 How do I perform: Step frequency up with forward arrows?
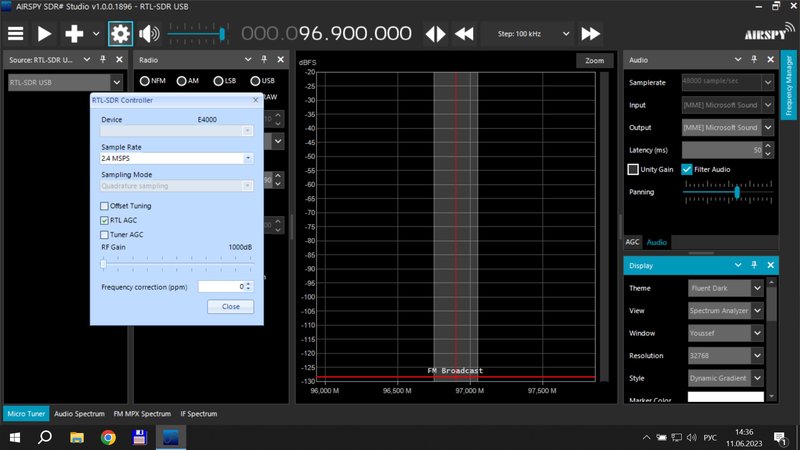[590, 34]
